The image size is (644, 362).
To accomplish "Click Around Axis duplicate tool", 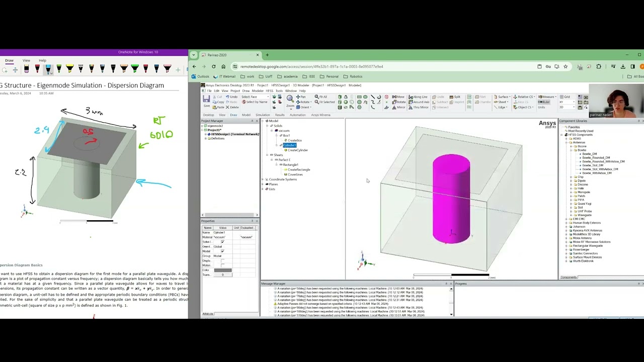I will pyautogui.click(x=420, y=102).
